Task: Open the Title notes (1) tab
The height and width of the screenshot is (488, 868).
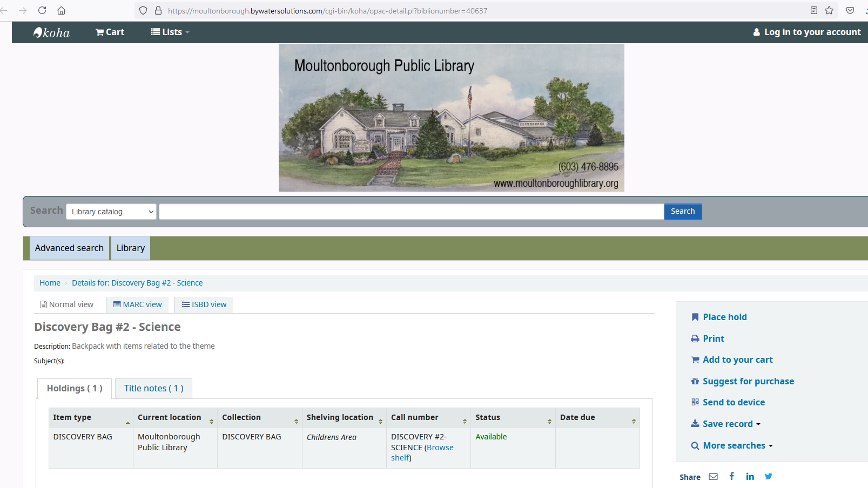Action: point(154,388)
